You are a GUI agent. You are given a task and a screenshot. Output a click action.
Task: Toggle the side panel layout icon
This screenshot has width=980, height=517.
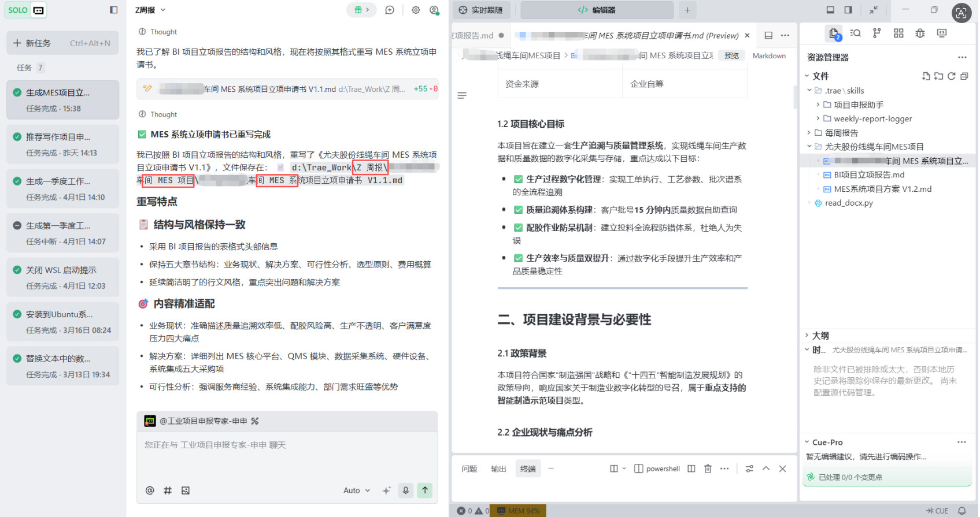coord(848,10)
